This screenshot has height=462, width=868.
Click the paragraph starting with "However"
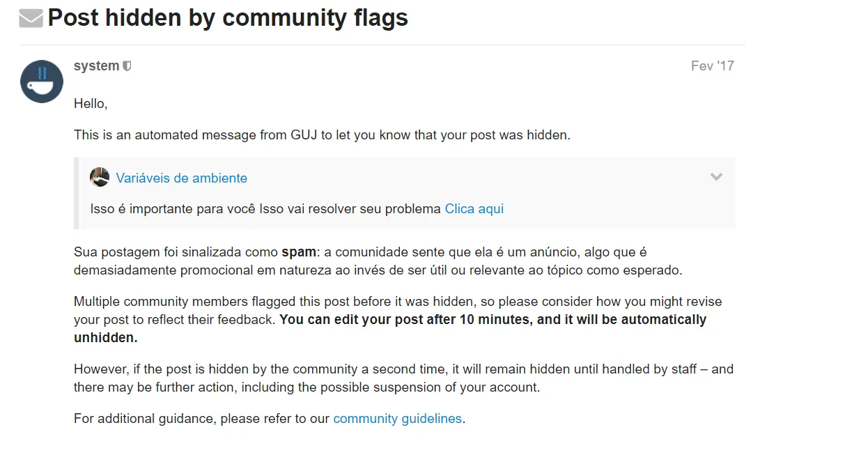click(x=403, y=369)
